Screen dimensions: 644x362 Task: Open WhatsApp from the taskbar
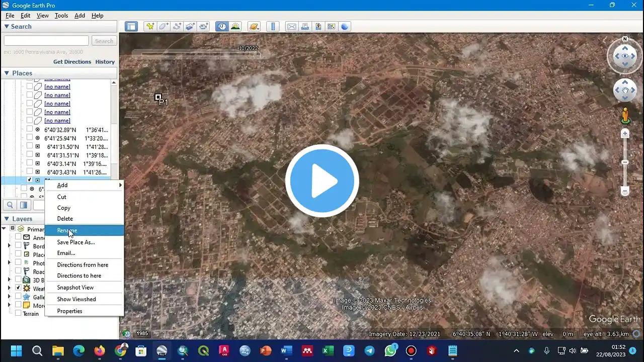point(390,350)
